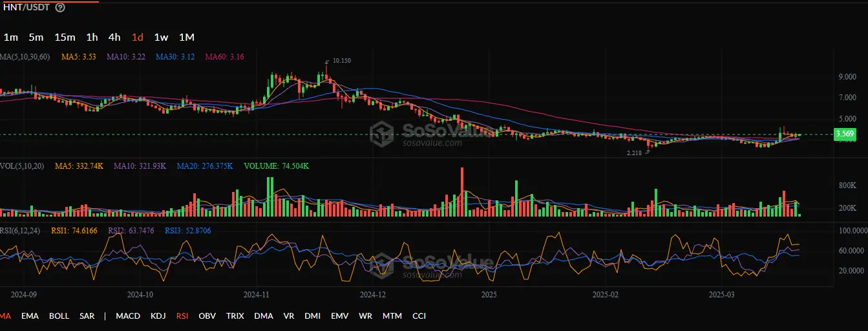
Task: Select the VR indicator
Action: pyautogui.click(x=288, y=316)
